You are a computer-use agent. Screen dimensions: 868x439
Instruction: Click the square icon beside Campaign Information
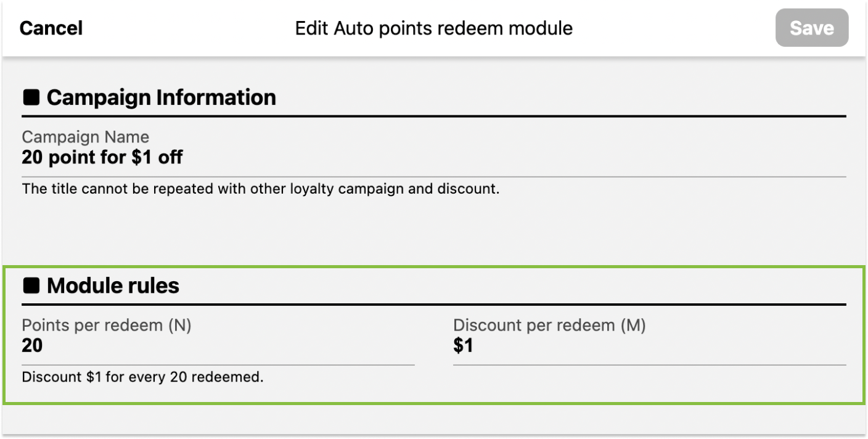31,97
